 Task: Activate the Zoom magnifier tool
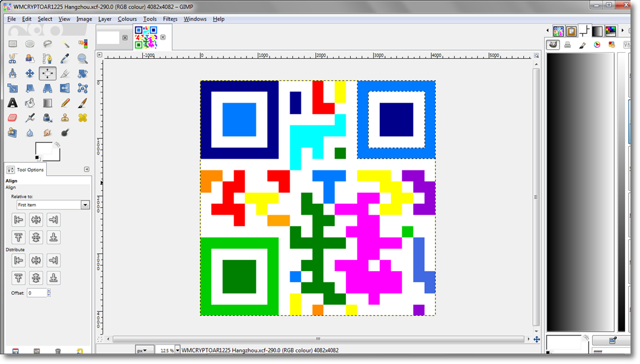[x=83, y=59]
